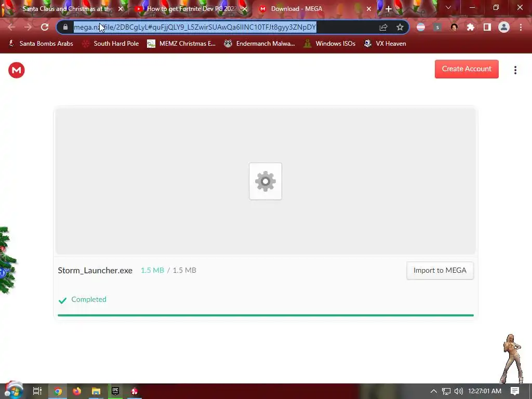The height and width of the screenshot is (399, 532).
Task: Click the MEGA logo icon
Action: (x=16, y=70)
